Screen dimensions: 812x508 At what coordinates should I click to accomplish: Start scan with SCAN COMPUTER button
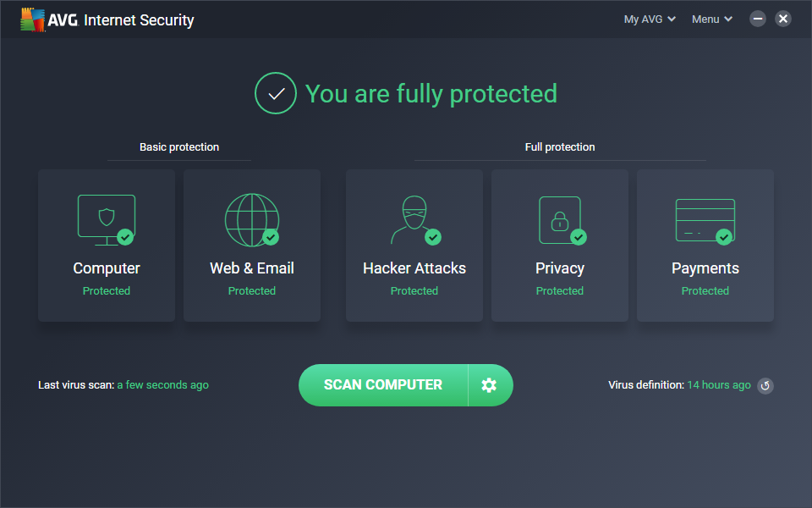[383, 385]
